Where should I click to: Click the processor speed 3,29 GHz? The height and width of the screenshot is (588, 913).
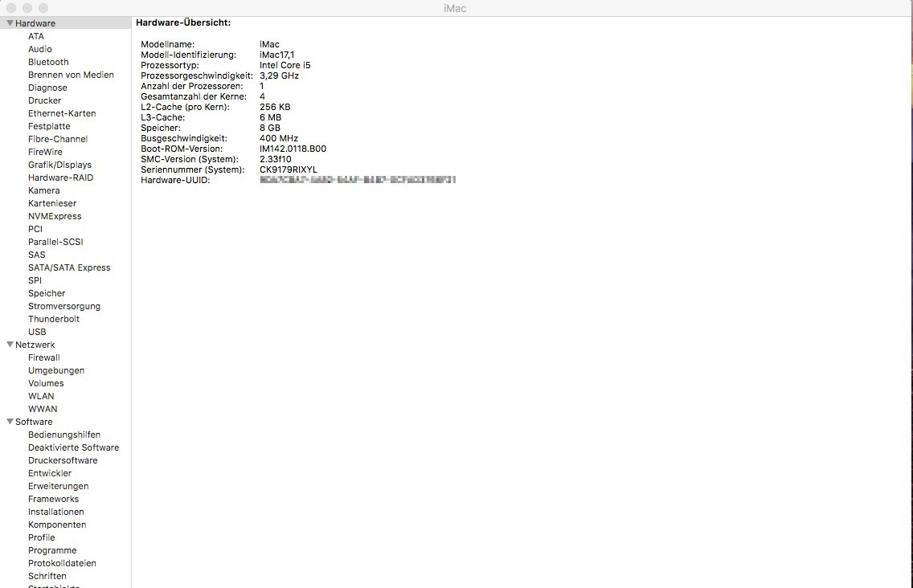(x=279, y=76)
